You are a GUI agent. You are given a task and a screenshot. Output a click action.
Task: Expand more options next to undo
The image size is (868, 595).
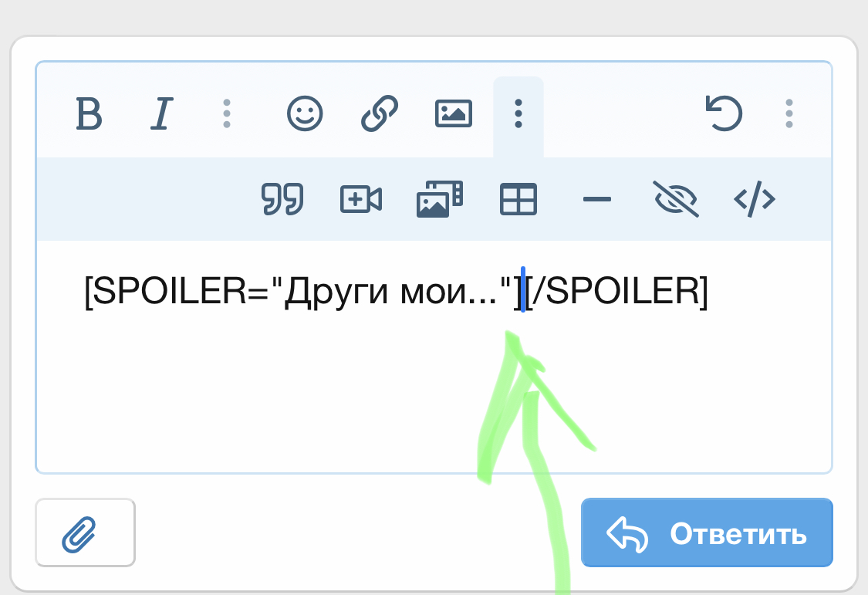coord(789,114)
